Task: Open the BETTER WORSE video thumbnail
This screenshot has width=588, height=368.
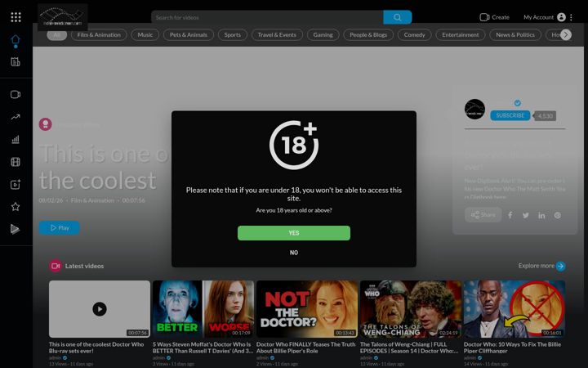Action: coord(203,309)
